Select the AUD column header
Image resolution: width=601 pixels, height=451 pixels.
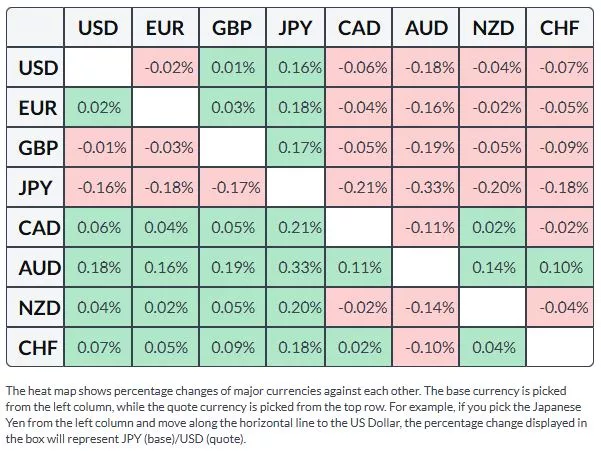[x=427, y=28]
